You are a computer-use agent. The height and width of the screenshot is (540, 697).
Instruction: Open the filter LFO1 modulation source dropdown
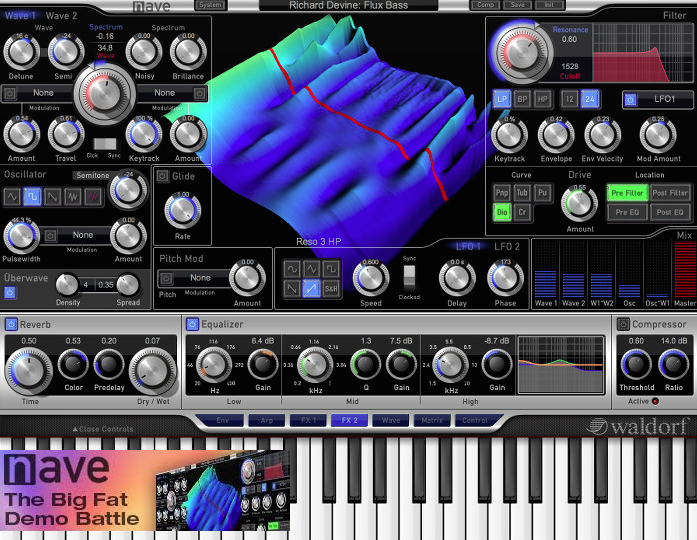tap(665, 99)
